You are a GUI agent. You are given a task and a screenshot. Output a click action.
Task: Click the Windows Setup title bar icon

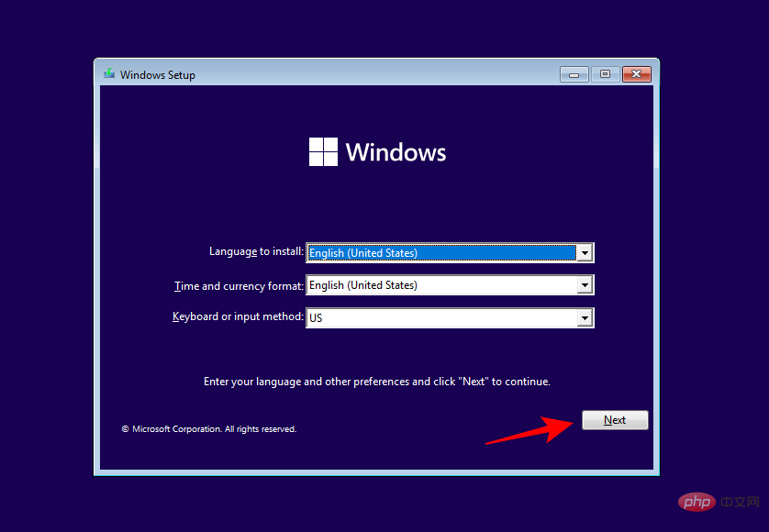tap(108, 74)
